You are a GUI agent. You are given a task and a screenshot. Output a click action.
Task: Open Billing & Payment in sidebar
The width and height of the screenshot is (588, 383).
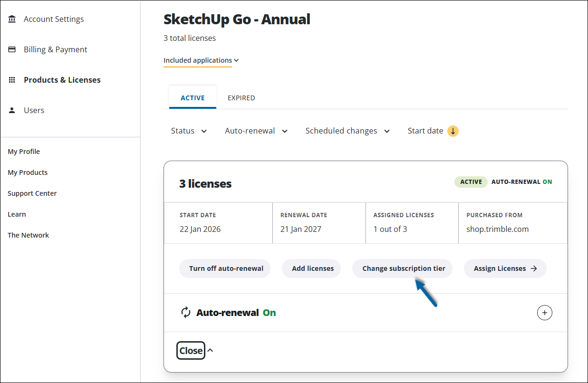pos(56,49)
